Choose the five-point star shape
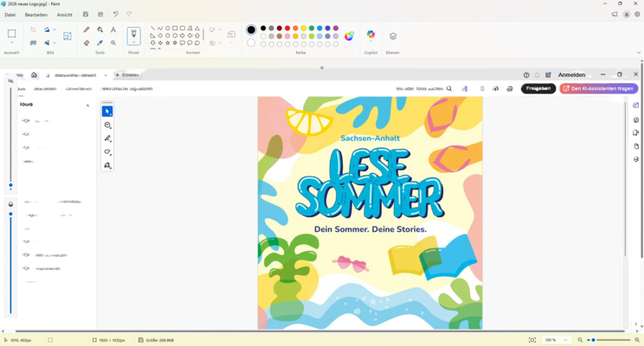The height and width of the screenshot is (346, 644). tap(168, 42)
